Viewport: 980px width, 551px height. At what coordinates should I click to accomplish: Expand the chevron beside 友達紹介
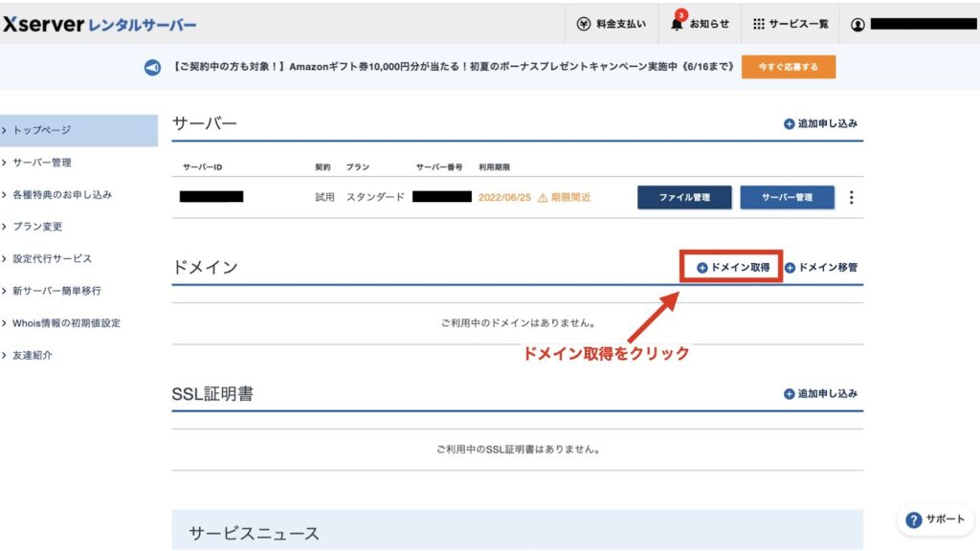(x=4, y=355)
